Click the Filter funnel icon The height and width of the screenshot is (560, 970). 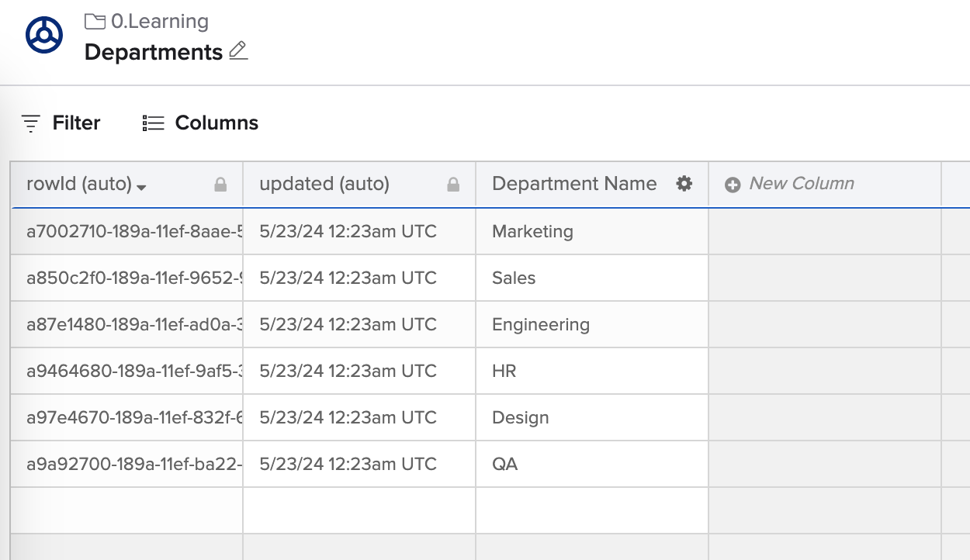[x=29, y=123]
